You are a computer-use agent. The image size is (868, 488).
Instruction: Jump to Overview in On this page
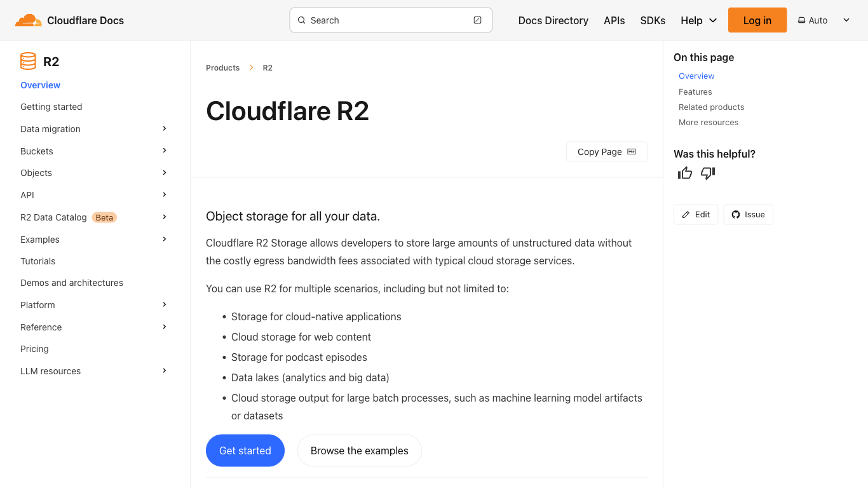(696, 76)
